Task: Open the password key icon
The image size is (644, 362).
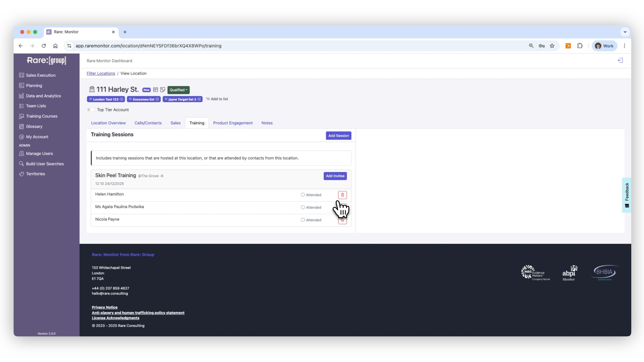Action: point(542,46)
